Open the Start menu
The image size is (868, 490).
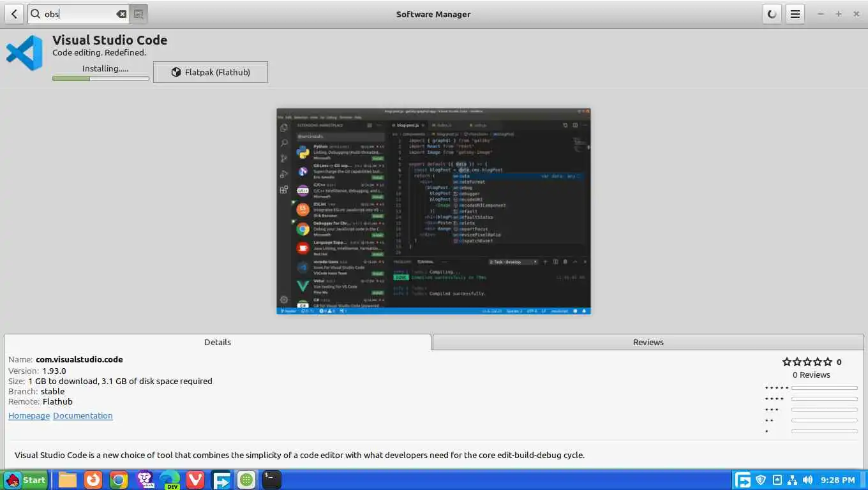[26, 480]
